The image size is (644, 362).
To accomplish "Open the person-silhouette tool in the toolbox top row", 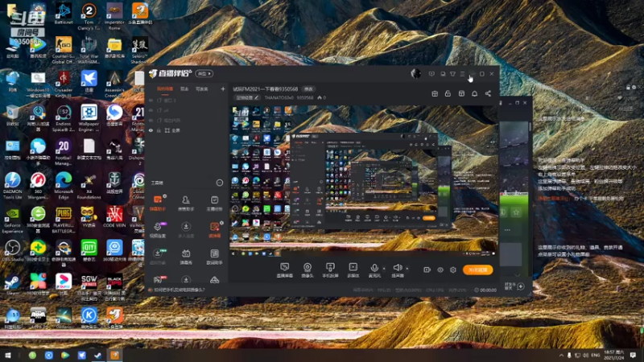I will (186, 203).
